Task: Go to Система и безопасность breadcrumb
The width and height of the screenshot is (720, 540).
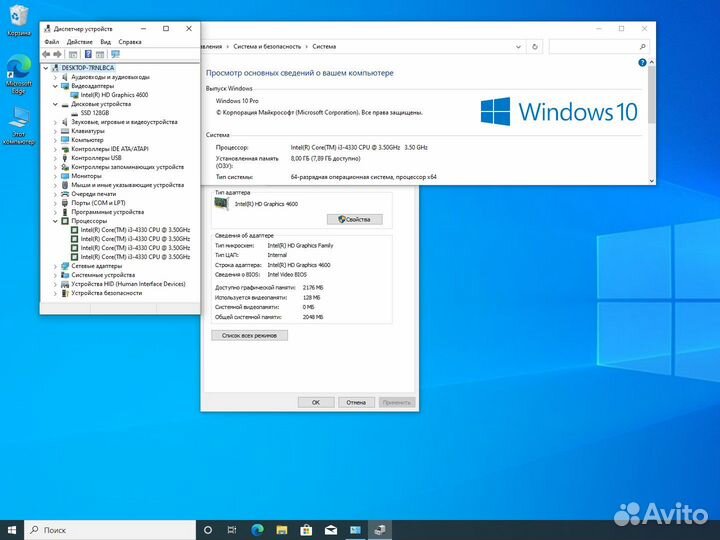Action: 267,46
